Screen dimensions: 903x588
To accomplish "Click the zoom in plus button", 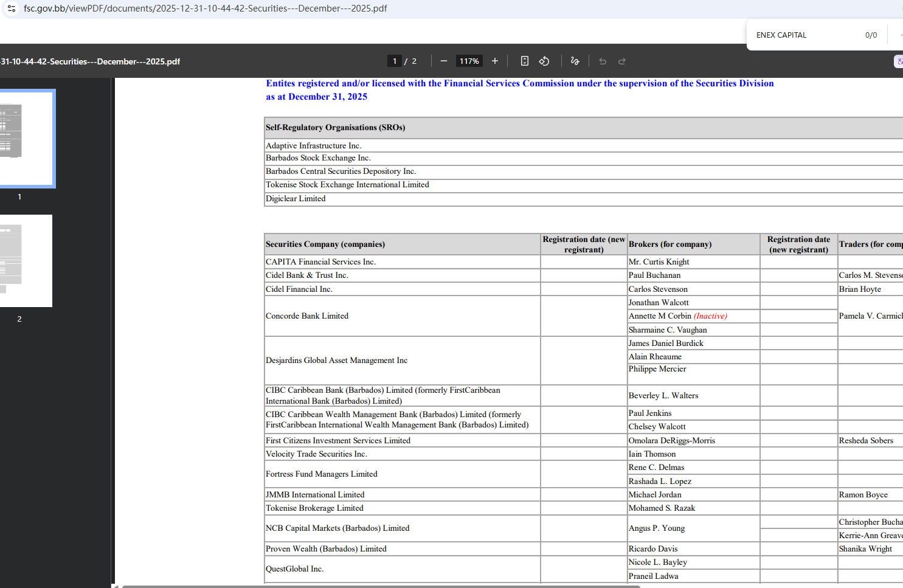I will click(x=495, y=61).
